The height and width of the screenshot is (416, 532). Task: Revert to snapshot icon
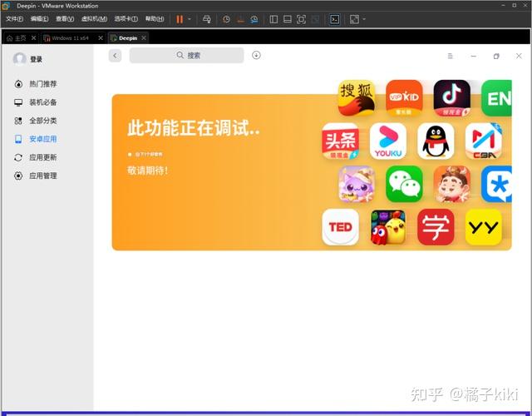point(240,19)
